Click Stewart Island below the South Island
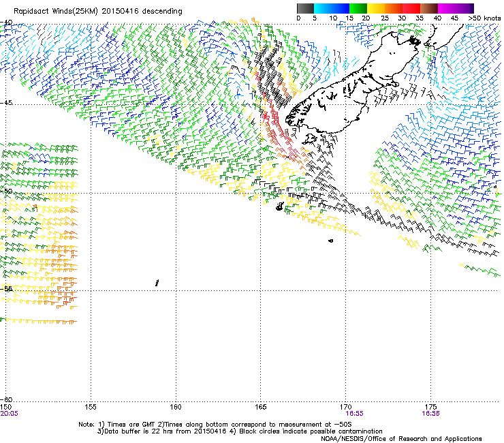Image resolution: width=504 pixels, height=443 pixels. [x=309, y=139]
